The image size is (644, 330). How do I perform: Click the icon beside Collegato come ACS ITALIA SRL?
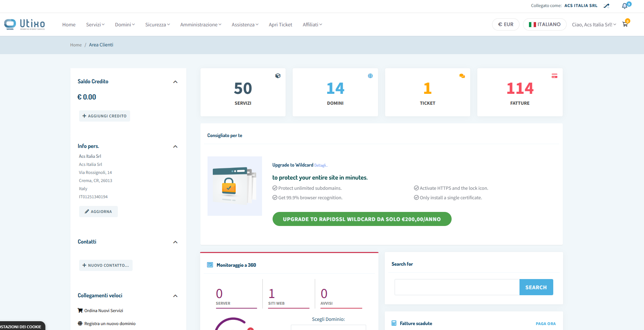tap(606, 6)
